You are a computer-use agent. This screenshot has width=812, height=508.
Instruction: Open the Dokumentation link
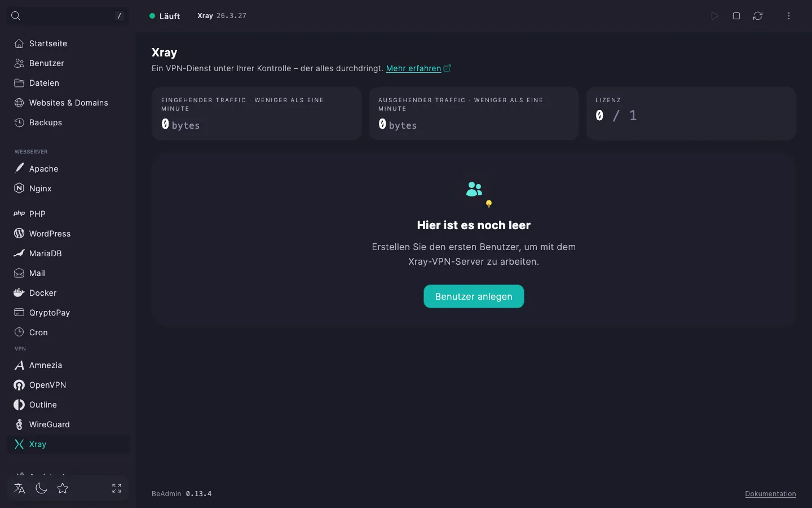(x=770, y=494)
